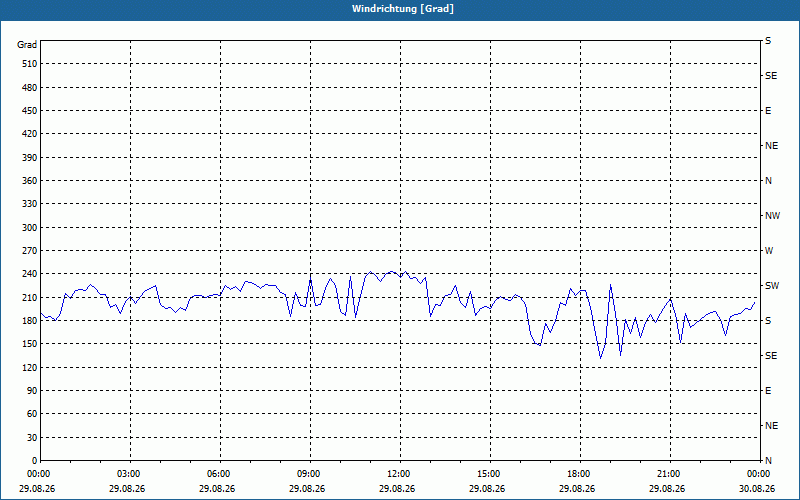The height and width of the screenshot is (500, 800).
Task: Click the date label 30.08.26
Action: 757,489
